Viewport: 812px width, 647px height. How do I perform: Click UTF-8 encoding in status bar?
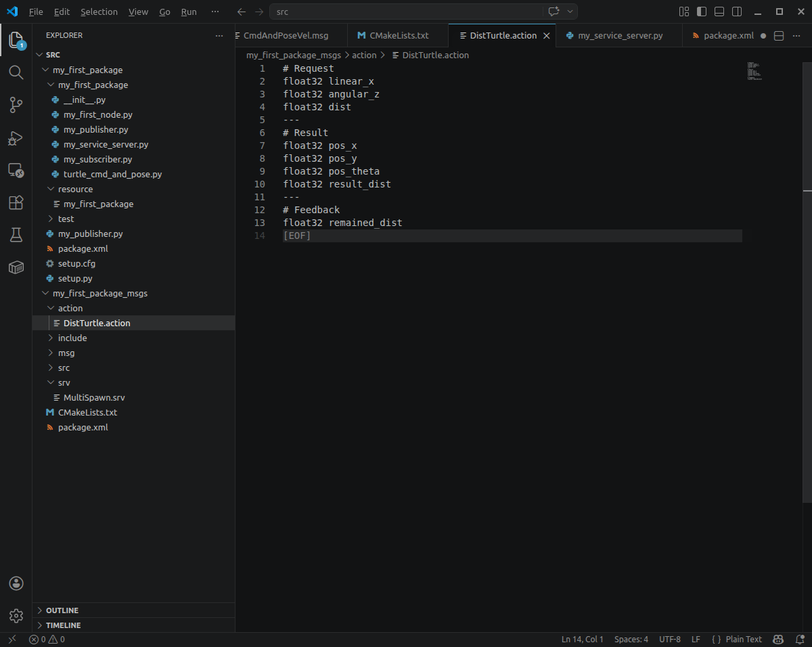670,639
